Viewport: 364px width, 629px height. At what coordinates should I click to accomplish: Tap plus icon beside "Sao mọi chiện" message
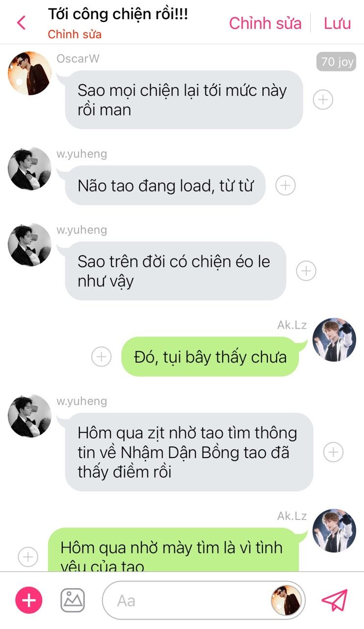(323, 100)
